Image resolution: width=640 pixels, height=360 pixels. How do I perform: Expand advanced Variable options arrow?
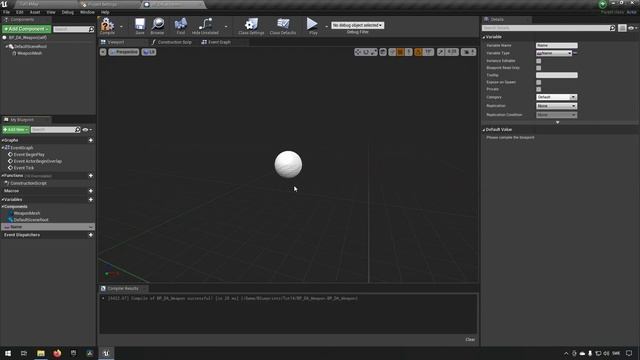pyautogui.click(x=558, y=122)
